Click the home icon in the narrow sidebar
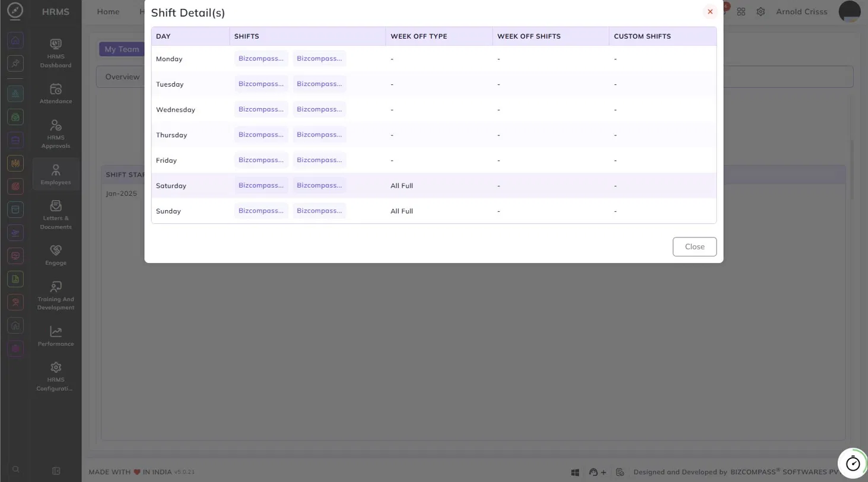This screenshot has height=482, width=868. (15, 40)
